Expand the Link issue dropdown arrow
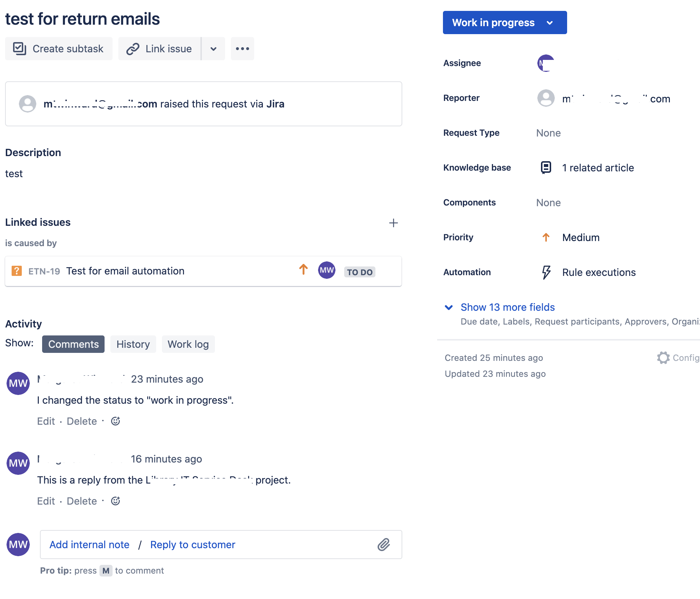700x599 pixels. coord(213,49)
